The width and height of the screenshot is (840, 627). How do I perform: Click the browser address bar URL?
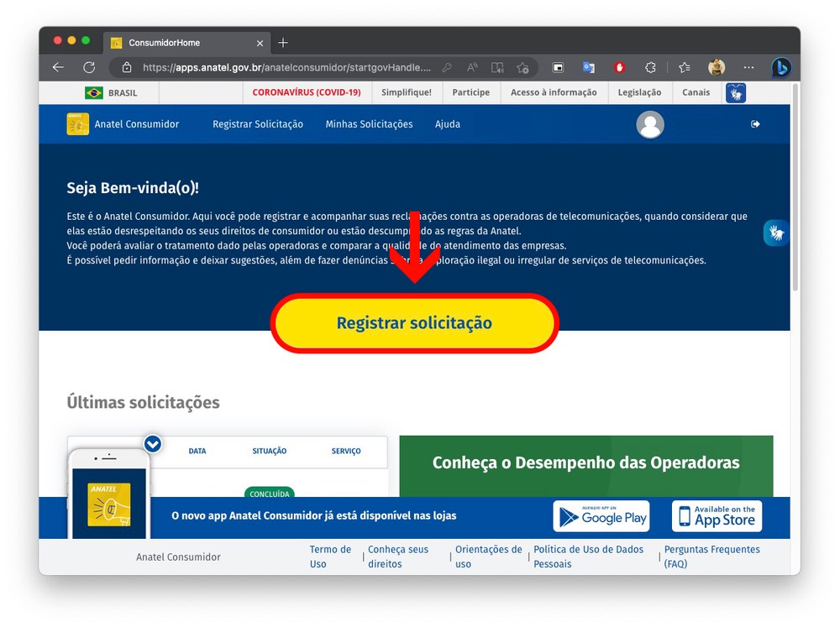click(286, 67)
